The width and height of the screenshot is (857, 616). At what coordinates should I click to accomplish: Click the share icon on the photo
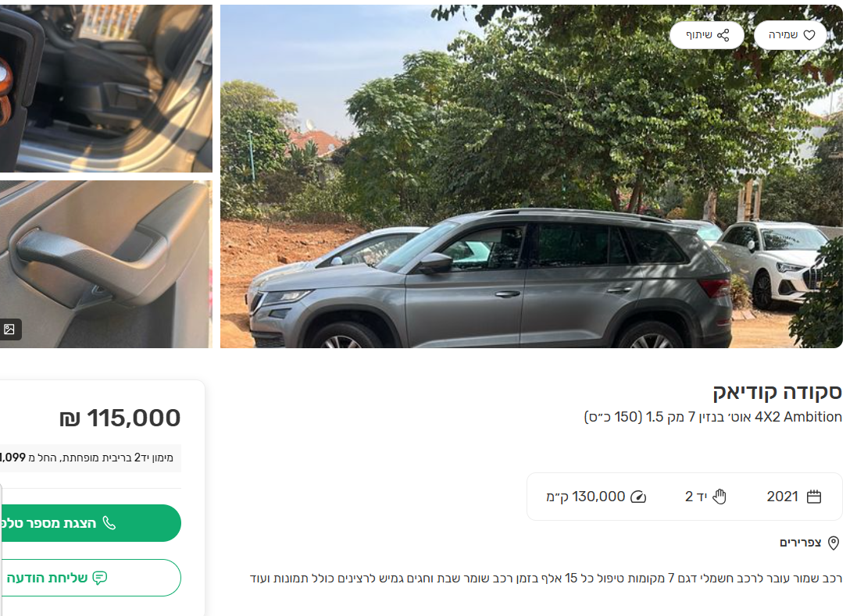click(723, 35)
